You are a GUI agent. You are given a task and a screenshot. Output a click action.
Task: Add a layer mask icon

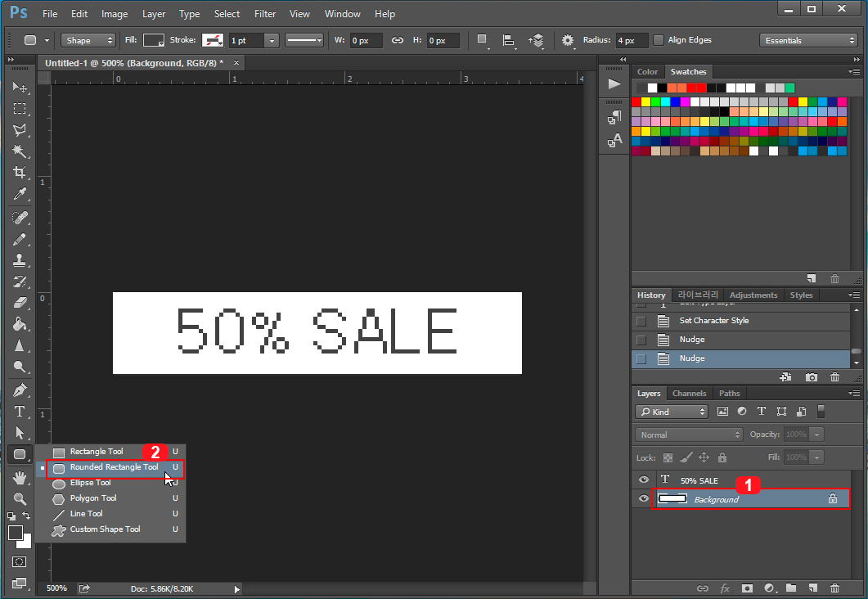click(x=747, y=588)
